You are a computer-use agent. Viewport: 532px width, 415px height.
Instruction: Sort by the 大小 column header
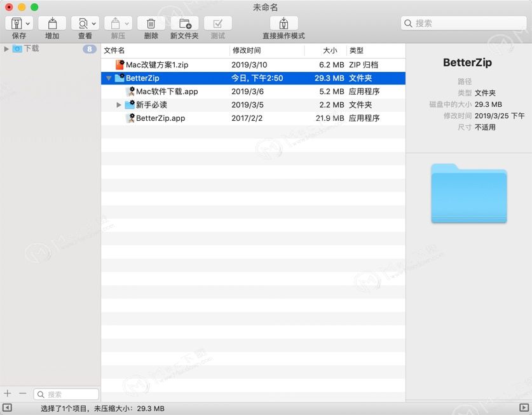point(330,51)
